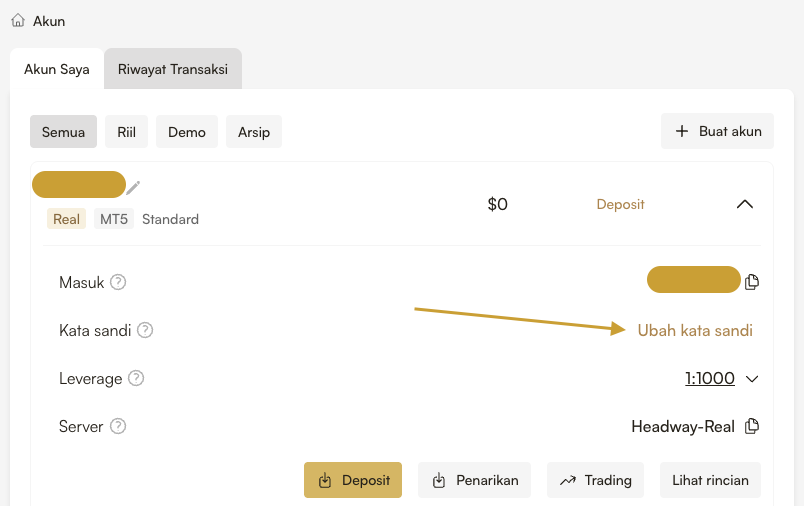The width and height of the screenshot is (804, 506).
Task: Click the help icon beside Leverage
Action: pos(136,379)
